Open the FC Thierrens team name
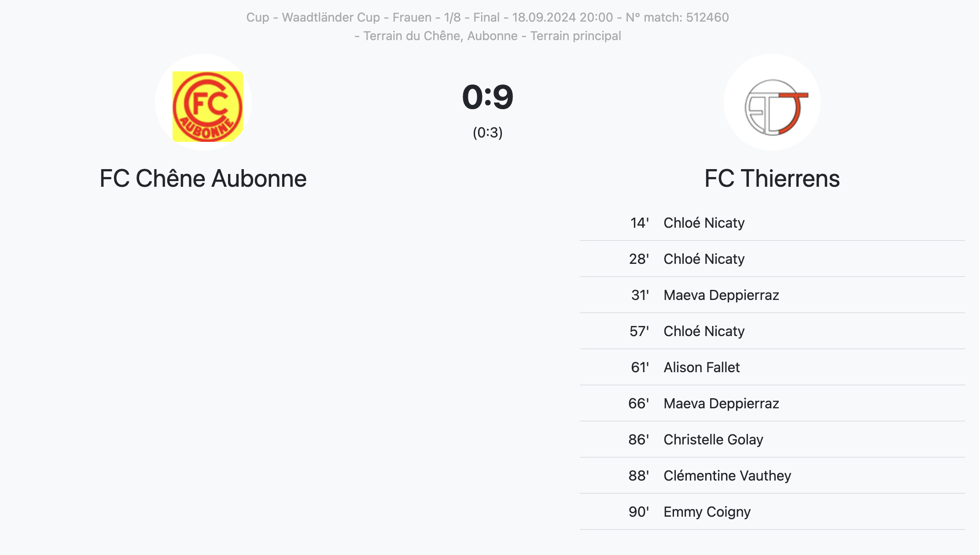The image size is (980, 555). 772,178
